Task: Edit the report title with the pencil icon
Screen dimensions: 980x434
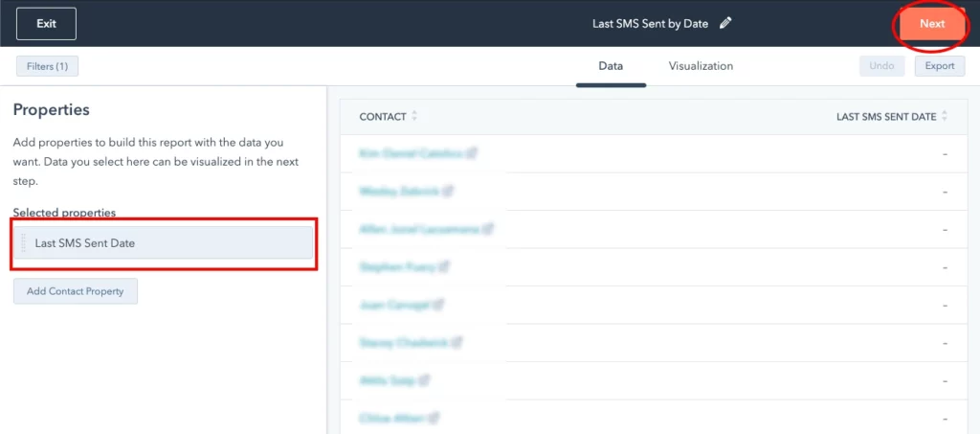Action: tap(725, 24)
